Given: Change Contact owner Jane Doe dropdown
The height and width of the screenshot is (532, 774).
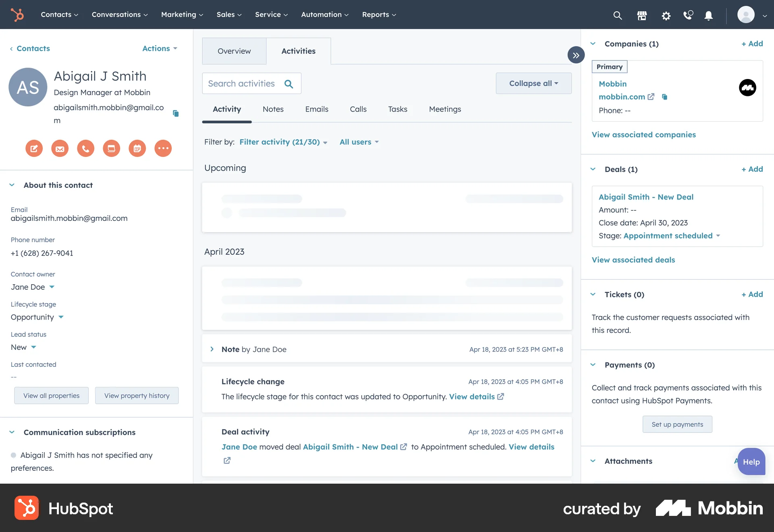Looking at the screenshot, I should 33,287.
